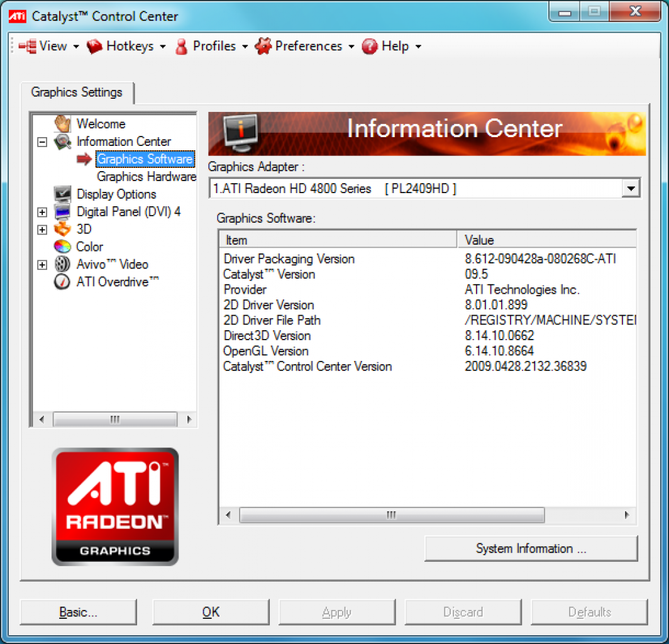Click the OK button
This screenshot has width=669, height=644.
tap(211, 612)
